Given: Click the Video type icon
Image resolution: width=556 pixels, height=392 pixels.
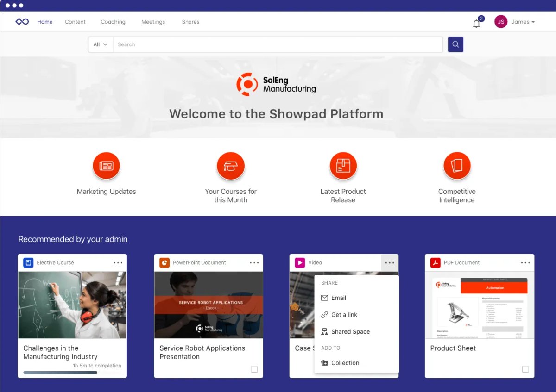Looking at the screenshot, I should click(300, 262).
